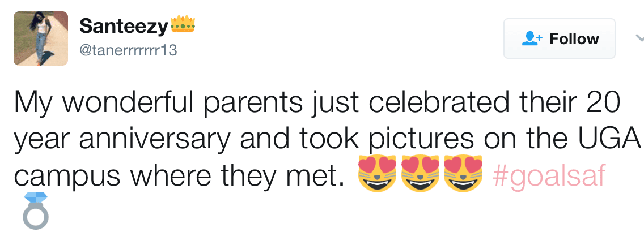Open the Santeezy display name link

tap(124, 26)
